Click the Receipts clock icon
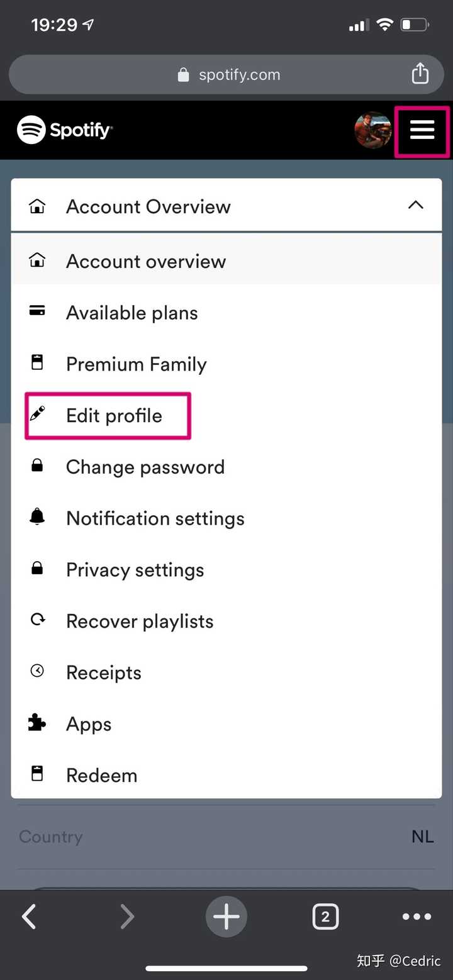453x980 pixels. [x=38, y=671]
